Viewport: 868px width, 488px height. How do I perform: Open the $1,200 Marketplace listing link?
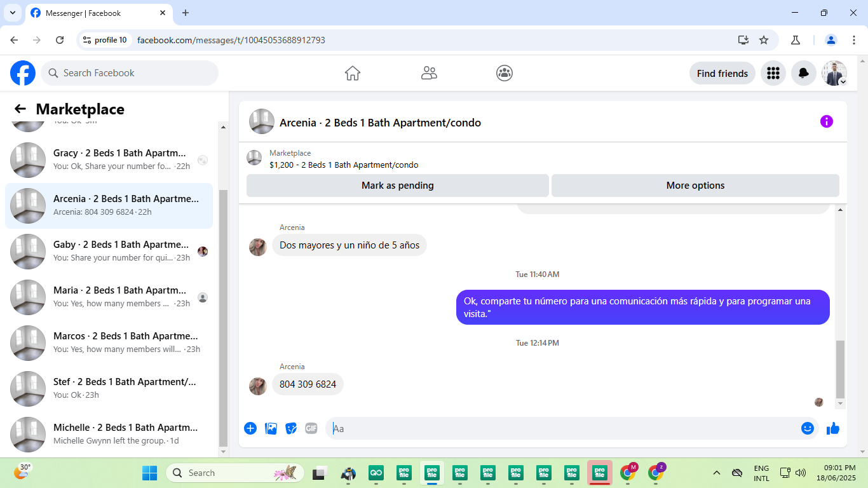[x=344, y=165]
